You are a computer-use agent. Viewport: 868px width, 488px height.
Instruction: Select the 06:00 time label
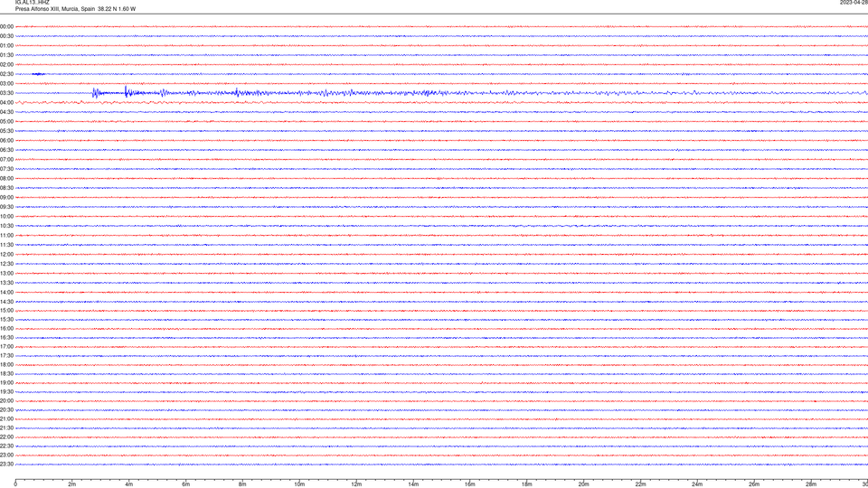[6, 141]
